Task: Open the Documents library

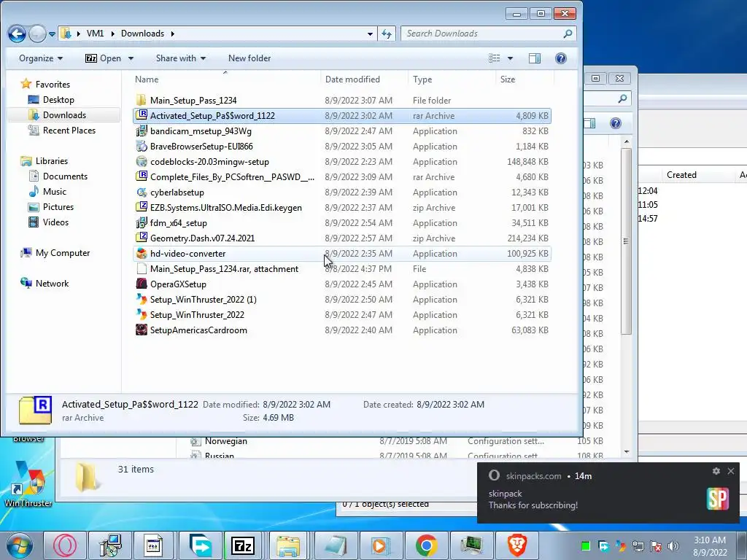Action: 65,176
